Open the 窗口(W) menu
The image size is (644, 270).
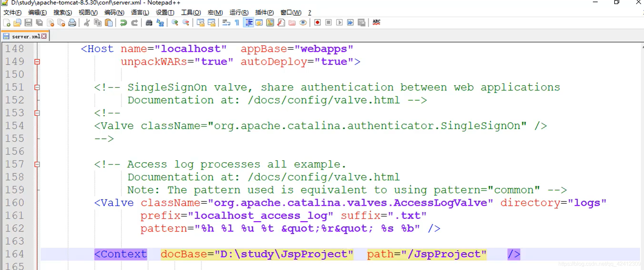click(x=291, y=13)
